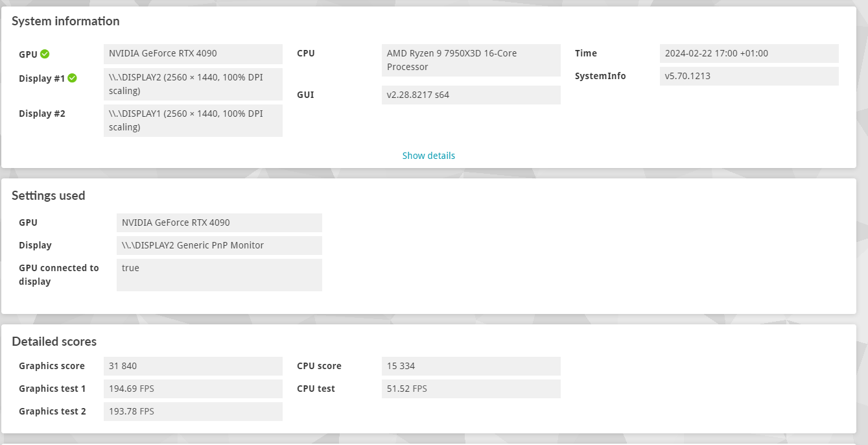Click the Time label

click(586, 53)
